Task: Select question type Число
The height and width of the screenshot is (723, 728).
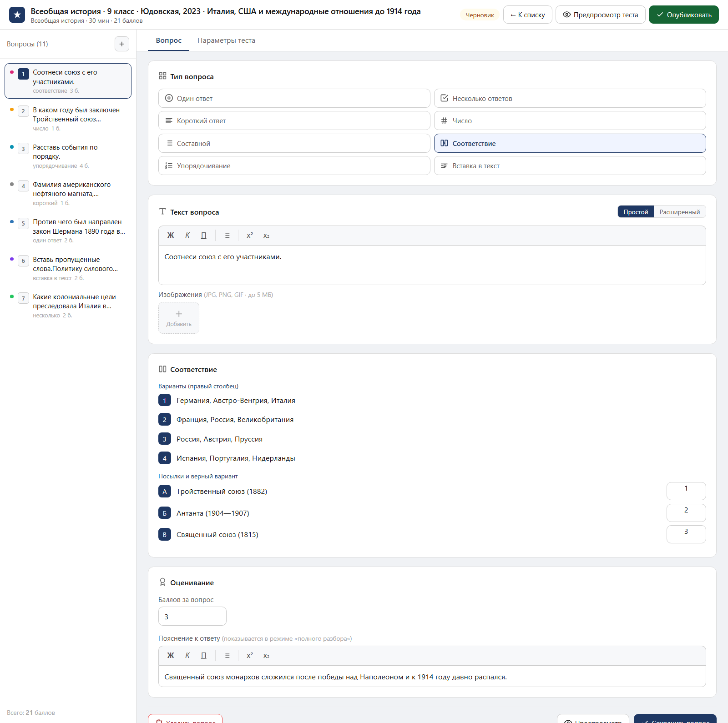Action: [570, 121]
